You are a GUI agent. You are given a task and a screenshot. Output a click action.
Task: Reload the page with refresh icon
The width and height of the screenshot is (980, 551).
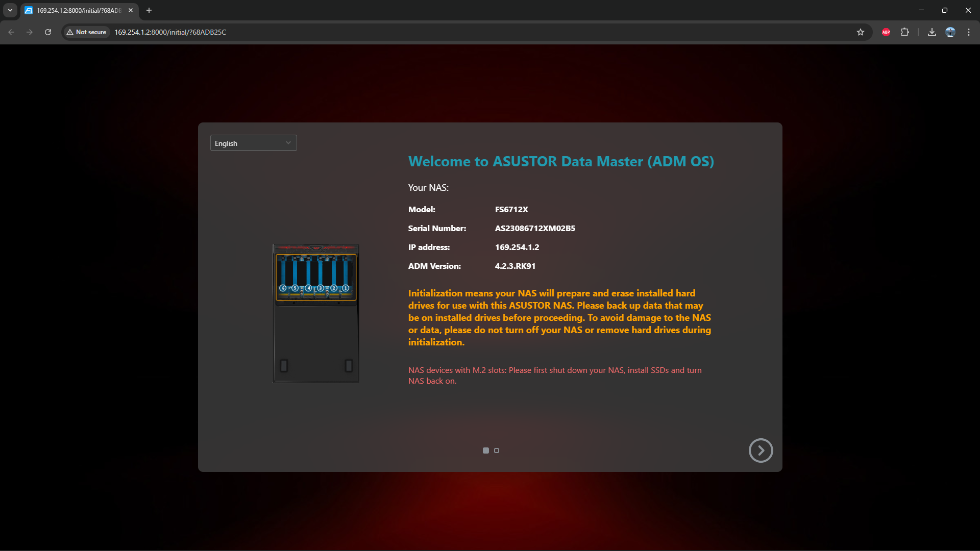coord(48,32)
